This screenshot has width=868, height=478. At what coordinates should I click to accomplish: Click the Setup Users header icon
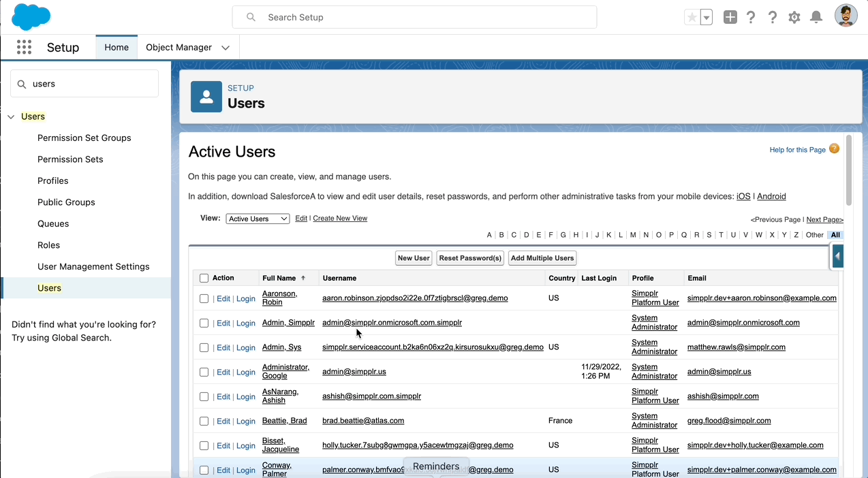pyautogui.click(x=206, y=97)
